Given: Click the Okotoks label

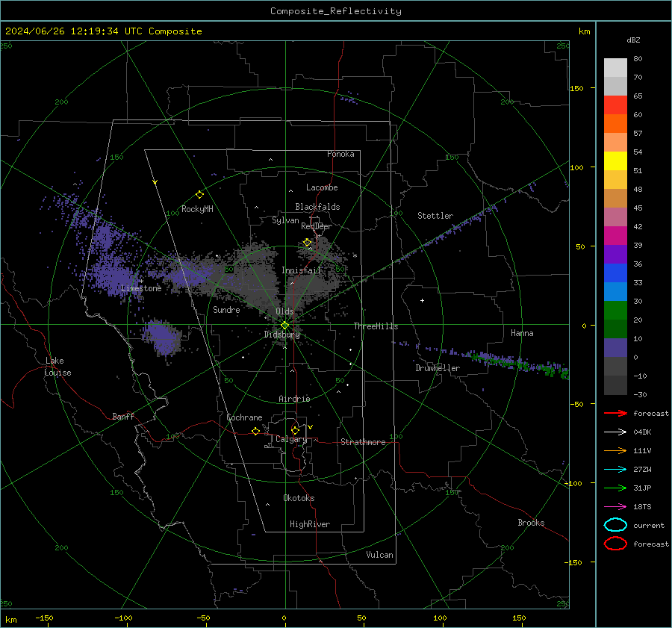Looking at the screenshot, I should point(299,498).
